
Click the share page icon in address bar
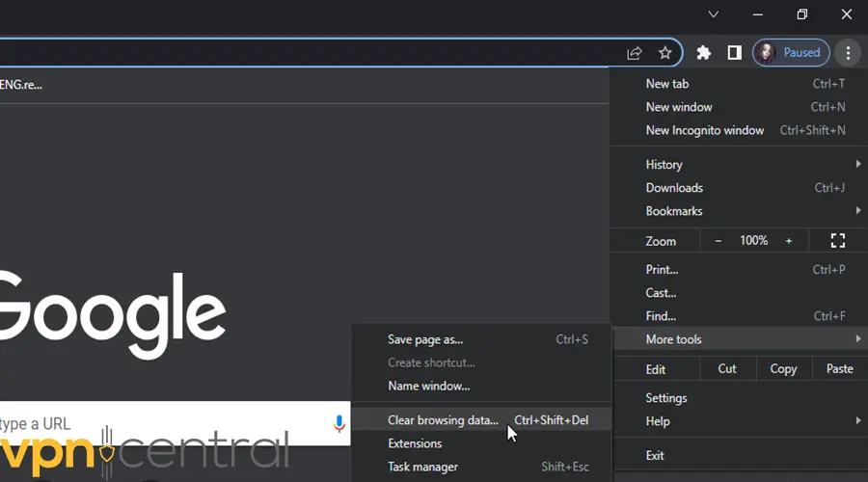(635, 53)
